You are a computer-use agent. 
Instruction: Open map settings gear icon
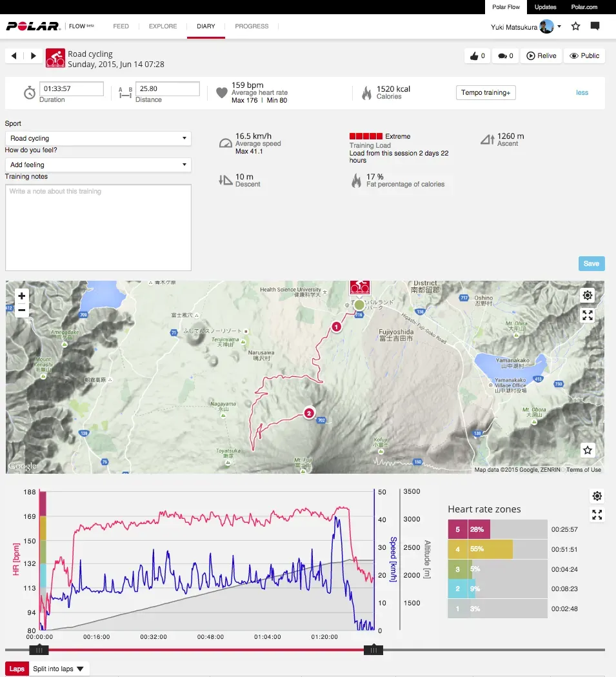click(x=587, y=296)
